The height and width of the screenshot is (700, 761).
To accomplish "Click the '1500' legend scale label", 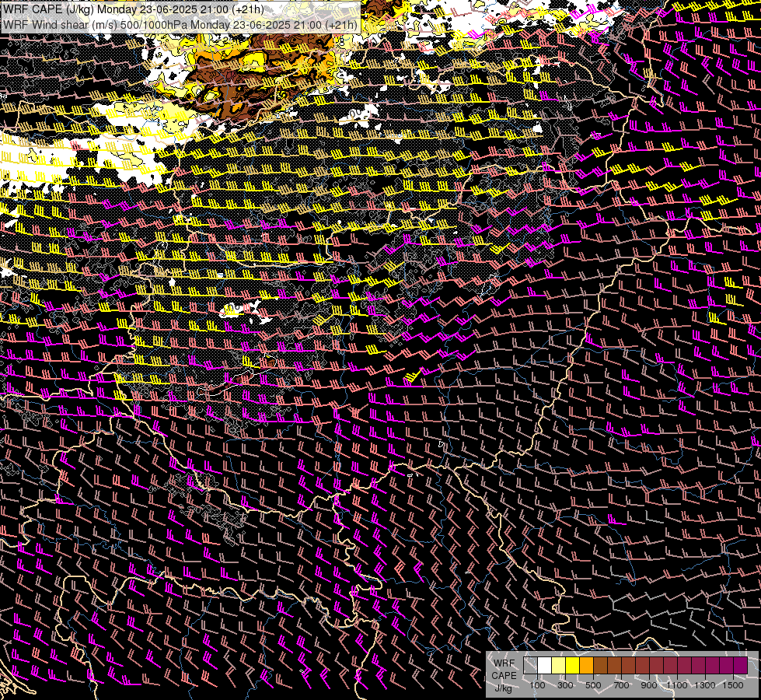I will [x=733, y=685].
